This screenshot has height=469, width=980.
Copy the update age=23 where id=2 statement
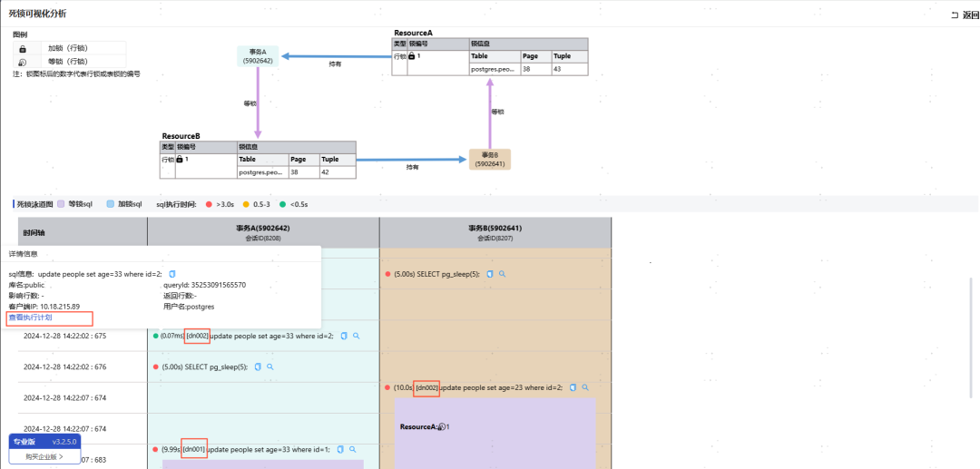click(573, 387)
